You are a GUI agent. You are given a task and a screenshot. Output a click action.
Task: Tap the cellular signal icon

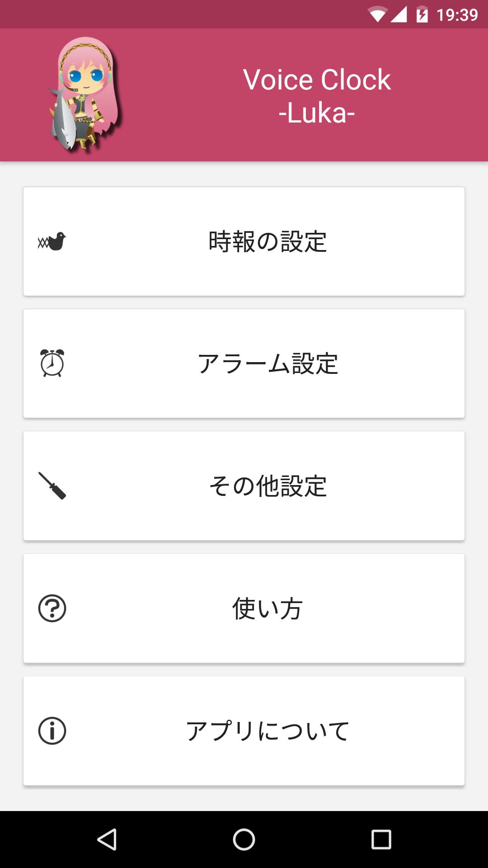coord(399,14)
